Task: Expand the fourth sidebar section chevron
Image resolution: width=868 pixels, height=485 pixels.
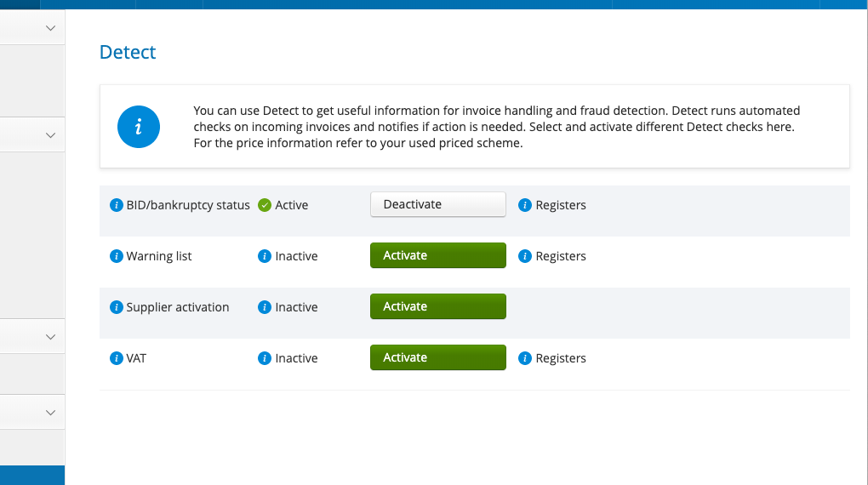Action: pos(50,413)
